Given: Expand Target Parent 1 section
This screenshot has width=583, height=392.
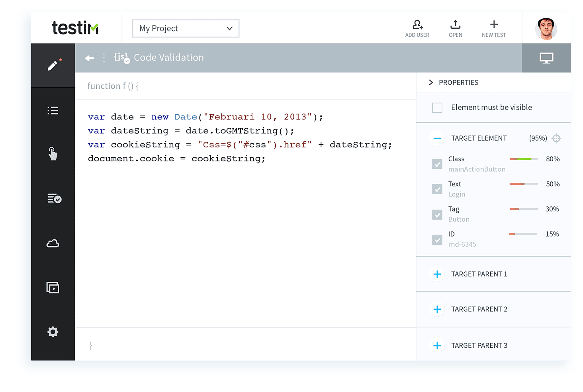Looking at the screenshot, I should point(437,274).
